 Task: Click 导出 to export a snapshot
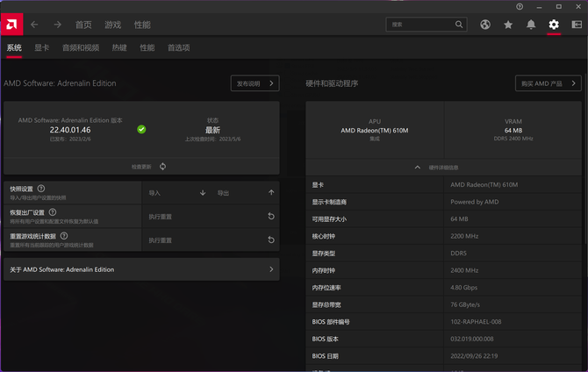click(223, 193)
